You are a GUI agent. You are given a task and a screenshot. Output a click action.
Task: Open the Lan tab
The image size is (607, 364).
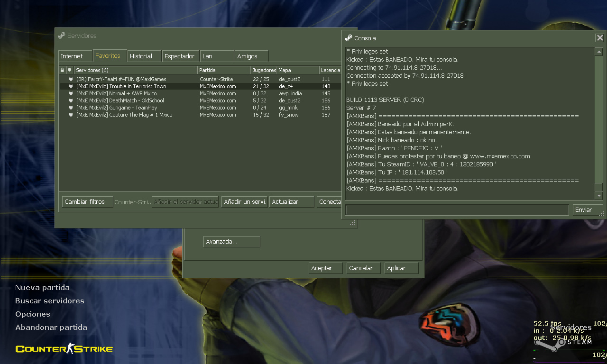click(217, 56)
